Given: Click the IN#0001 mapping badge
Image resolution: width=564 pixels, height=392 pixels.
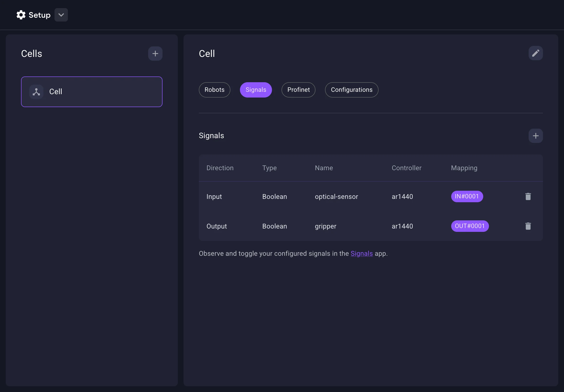Looking at the screenshot, I should [x=466, y=196].
